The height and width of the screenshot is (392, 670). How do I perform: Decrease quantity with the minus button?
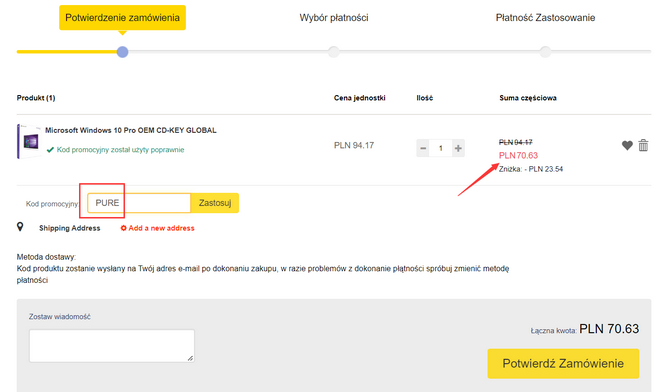coord(423,148)
